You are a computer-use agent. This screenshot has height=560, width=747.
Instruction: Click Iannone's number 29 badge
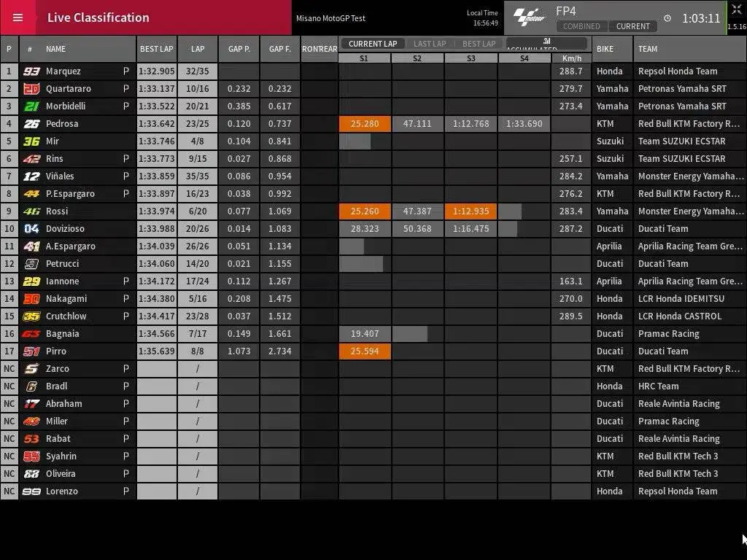click(31, 281)
